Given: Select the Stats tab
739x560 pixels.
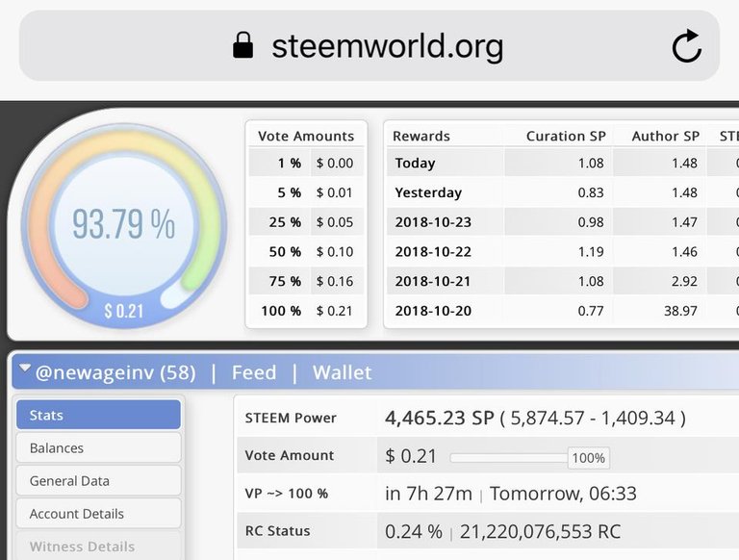Looking at the screenshot, I should [x=98, y=416].
